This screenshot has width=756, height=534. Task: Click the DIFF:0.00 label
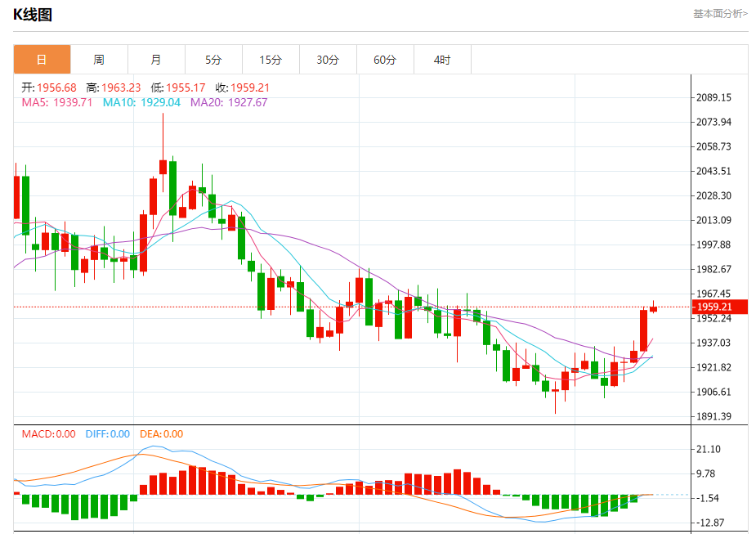[108, 433]
